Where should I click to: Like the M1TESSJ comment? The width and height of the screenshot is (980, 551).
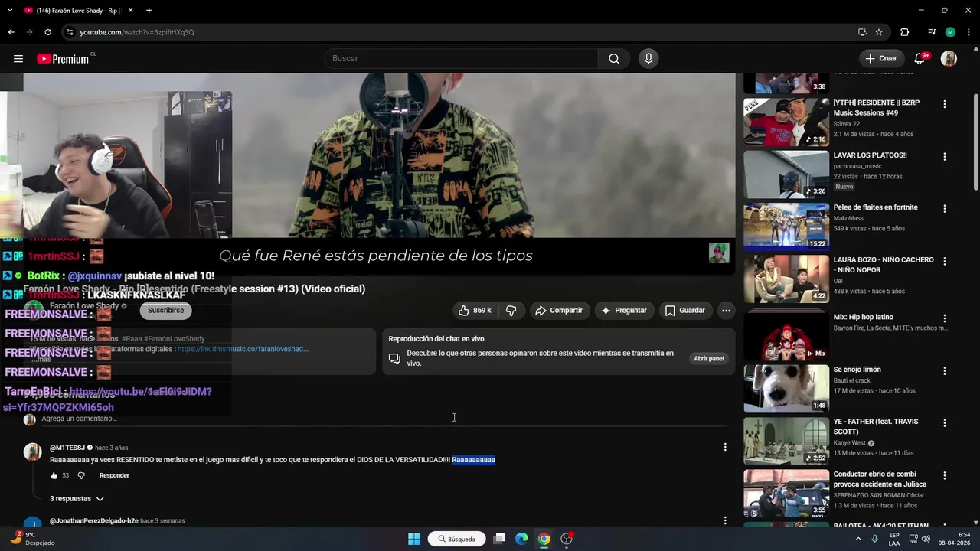click(x=54, y=476)
